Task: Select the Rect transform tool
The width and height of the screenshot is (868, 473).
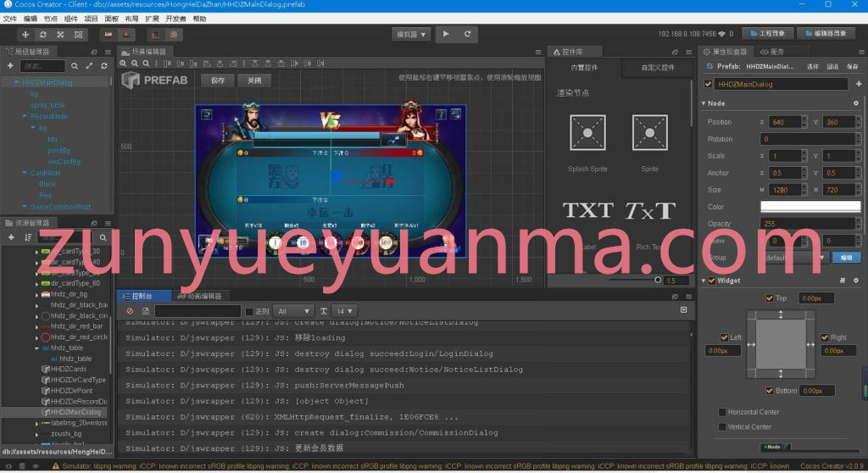Action: tap(78, 35)
